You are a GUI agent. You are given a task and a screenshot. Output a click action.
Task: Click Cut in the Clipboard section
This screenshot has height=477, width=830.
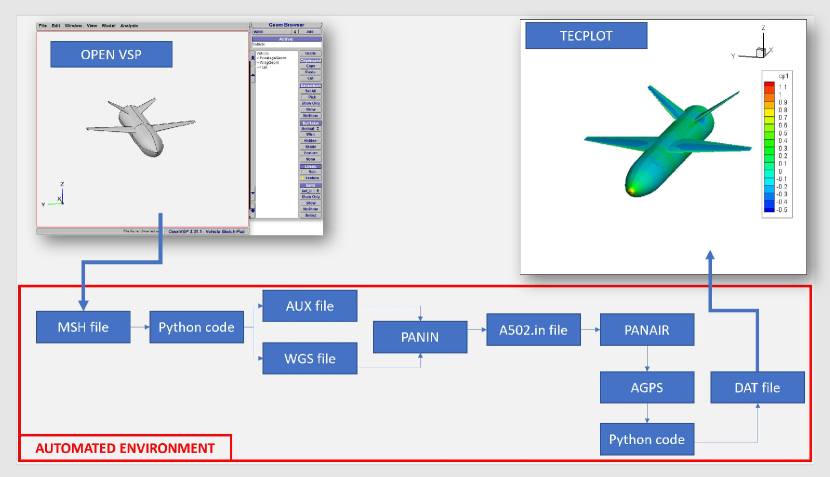coord(310,78)
